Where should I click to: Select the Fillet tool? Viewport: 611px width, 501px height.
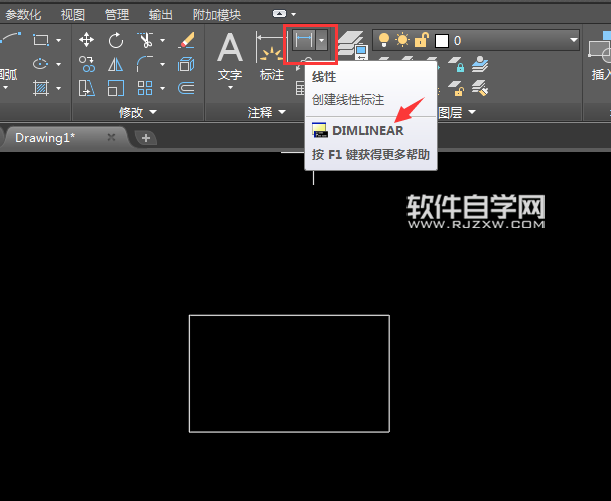(145, 64)
